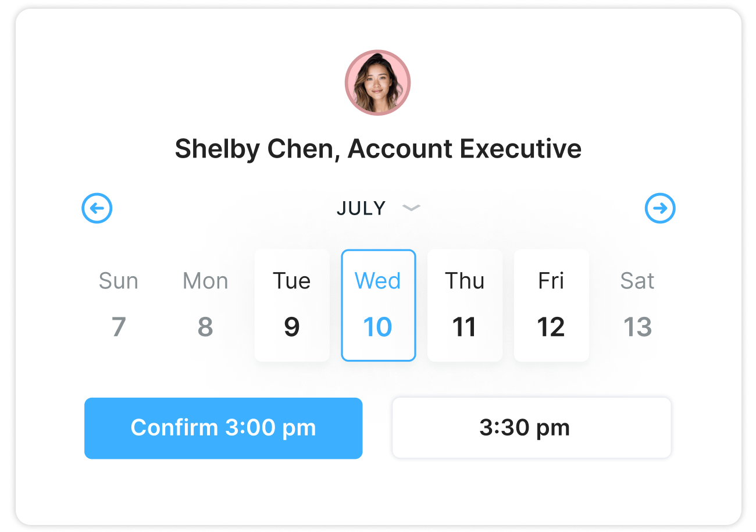Click the Fri label in date card
This screenshot has height=532, width=756.
[551, 281]
